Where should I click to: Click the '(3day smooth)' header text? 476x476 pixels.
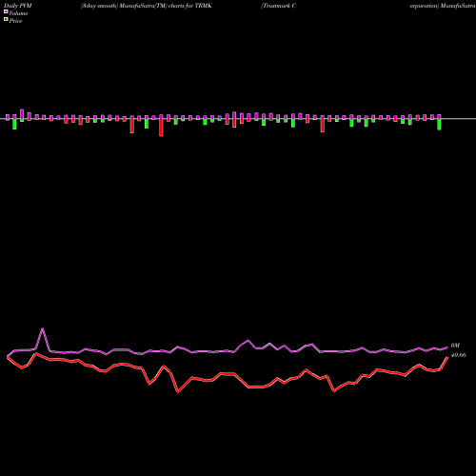pyautogui.click(x=99, y=6)
